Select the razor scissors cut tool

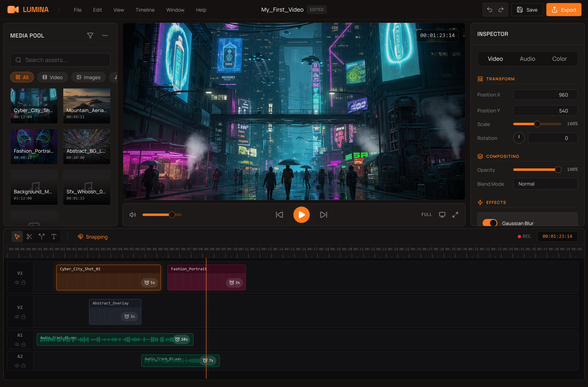pos(29,237)
